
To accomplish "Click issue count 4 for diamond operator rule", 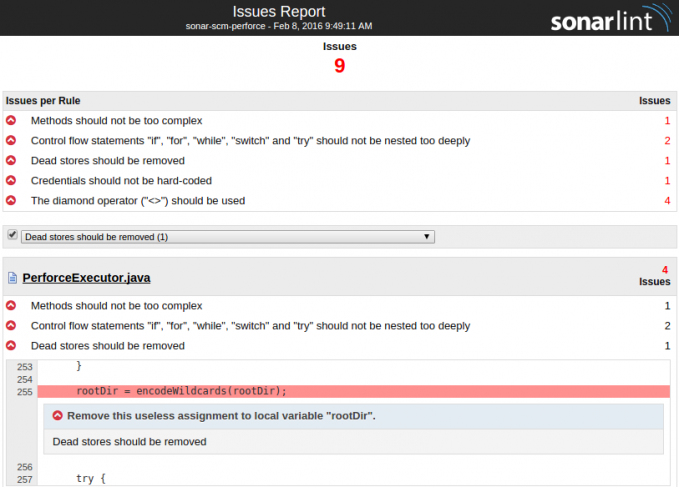I will (x=667, y=201).
